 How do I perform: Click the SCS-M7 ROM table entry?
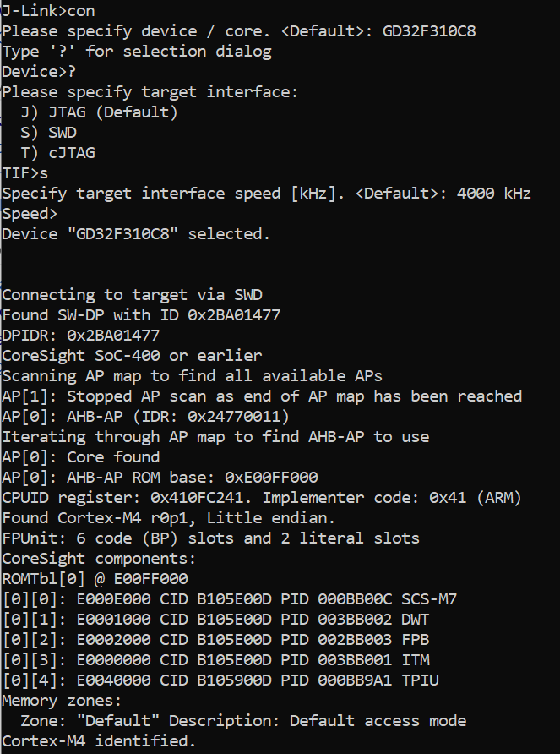point(229,599)
